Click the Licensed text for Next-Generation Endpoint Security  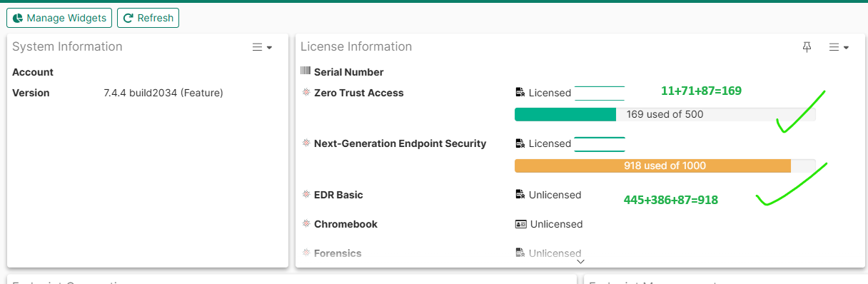[550, 143]
